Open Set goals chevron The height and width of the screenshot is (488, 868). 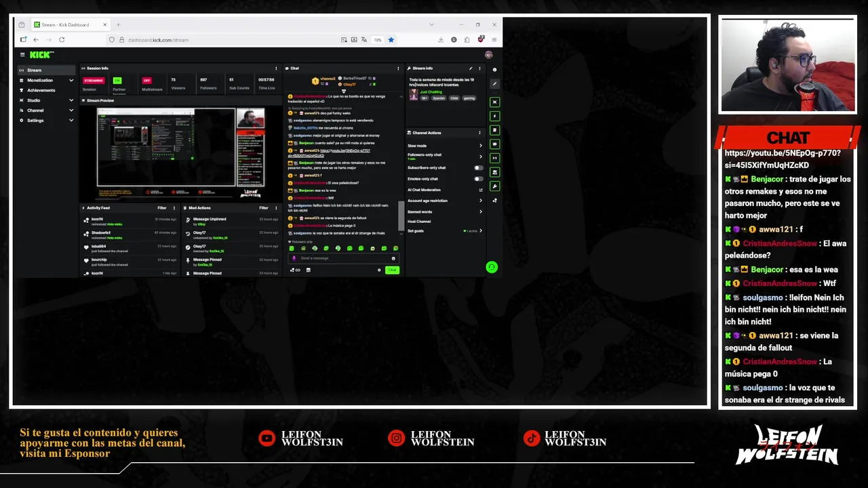point(481,231)
